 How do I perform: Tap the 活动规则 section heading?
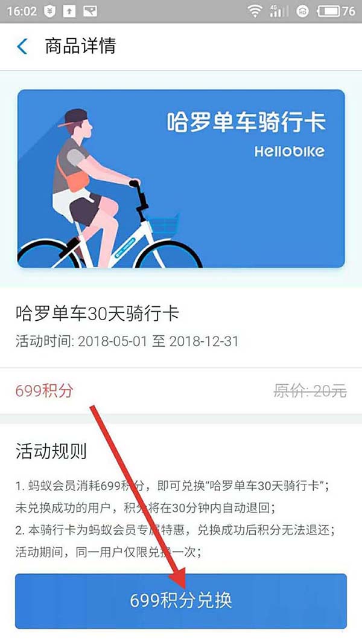coord(51,451)
